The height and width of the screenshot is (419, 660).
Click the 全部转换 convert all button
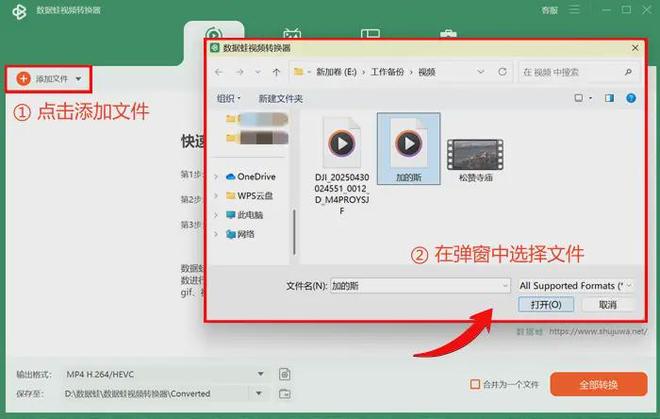tap(598, 384)
